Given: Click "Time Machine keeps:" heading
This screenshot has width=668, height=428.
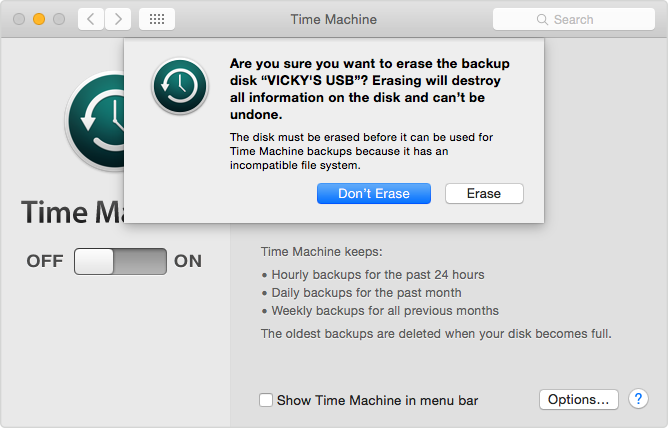Looking at the screenshot, I should [x=322, y=252].
